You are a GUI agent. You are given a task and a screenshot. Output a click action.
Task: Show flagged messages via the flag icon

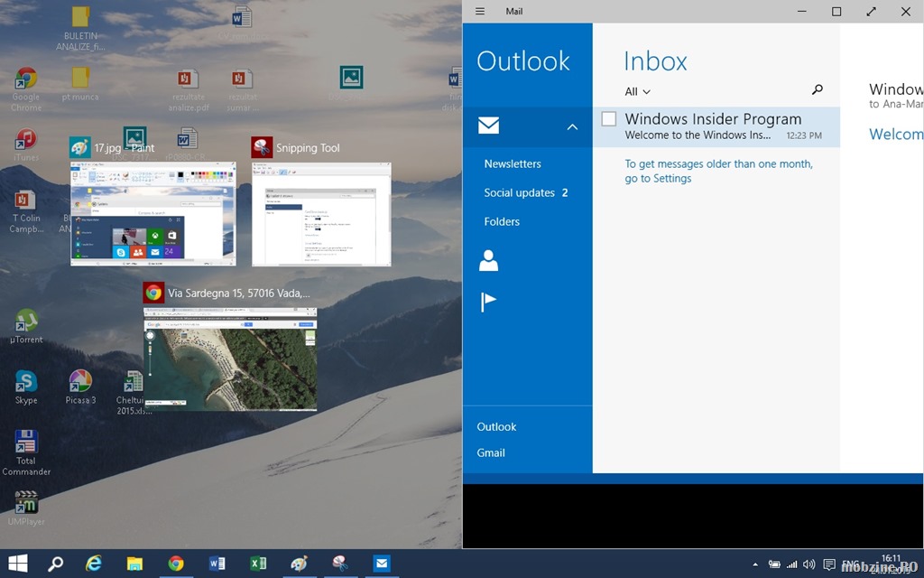488,302
